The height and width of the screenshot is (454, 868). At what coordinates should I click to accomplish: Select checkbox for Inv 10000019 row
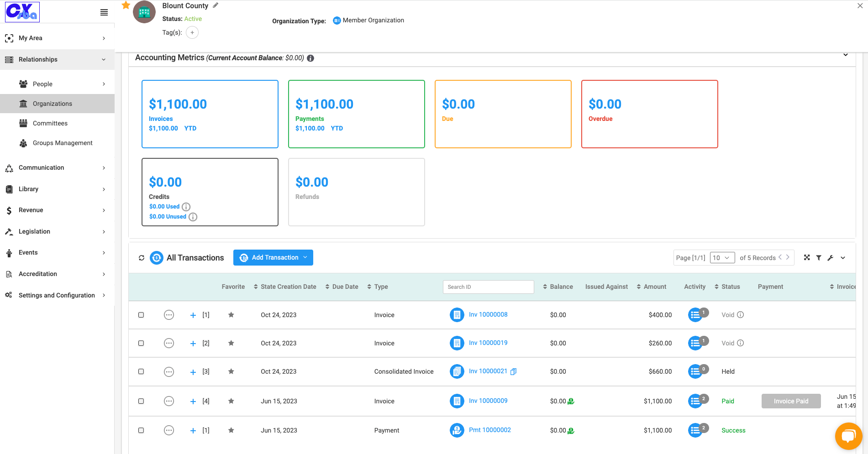(x=141, y=343)
